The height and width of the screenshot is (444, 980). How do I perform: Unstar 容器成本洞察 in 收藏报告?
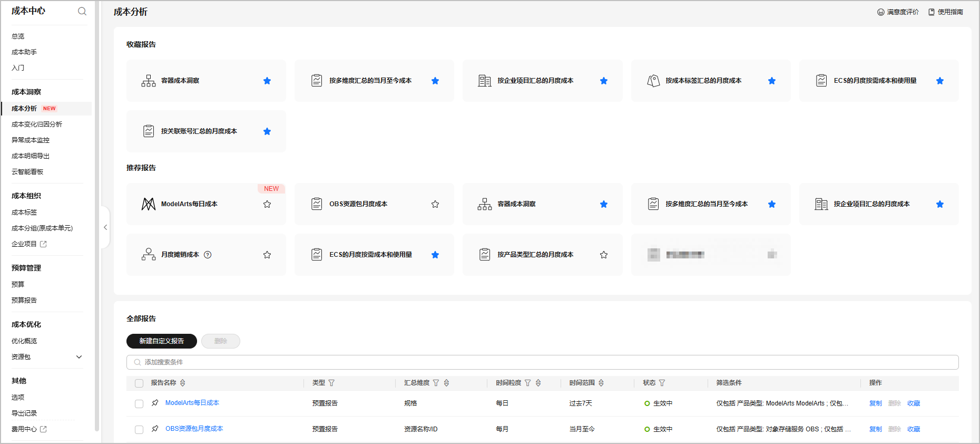(x=267, y=81)
